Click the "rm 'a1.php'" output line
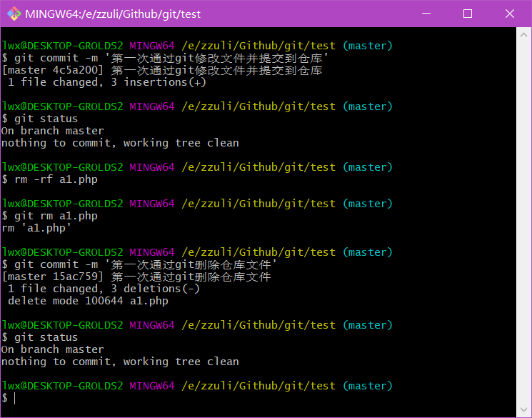The height and width of the screenshot is (418, 532). pos(36,228)
